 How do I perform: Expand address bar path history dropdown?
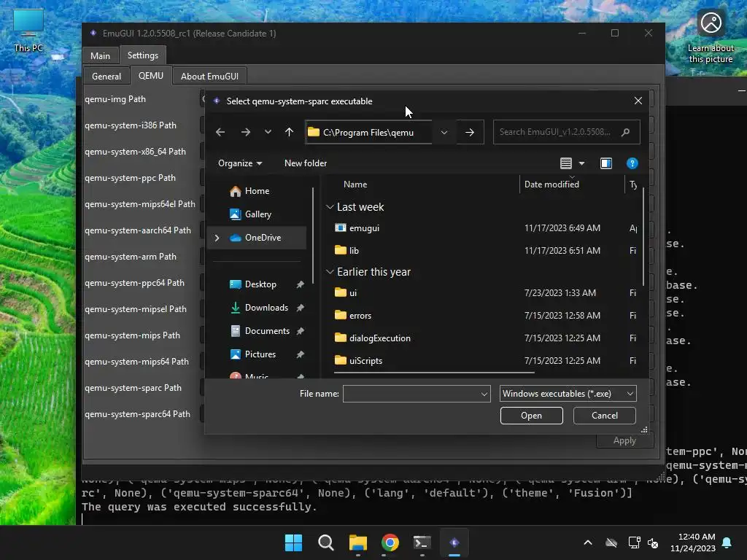pyautogui.click(x=444, y=133)
